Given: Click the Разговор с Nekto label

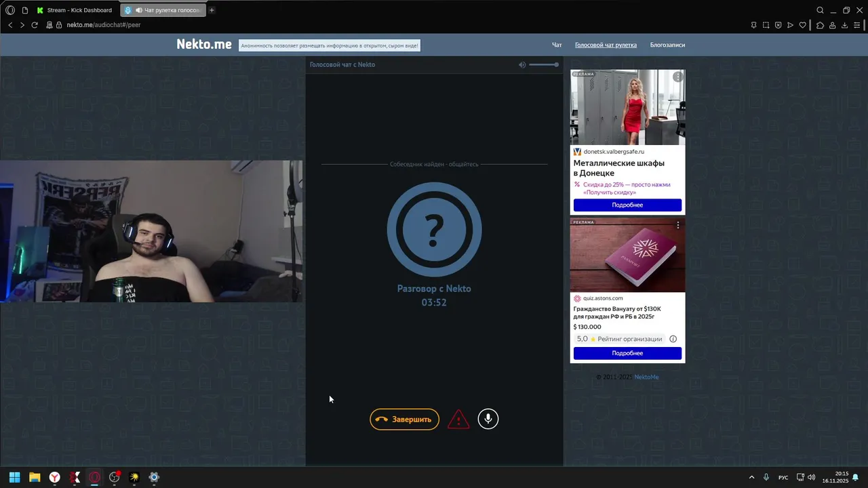Looking at the screenshot, I should coord(434,289).
